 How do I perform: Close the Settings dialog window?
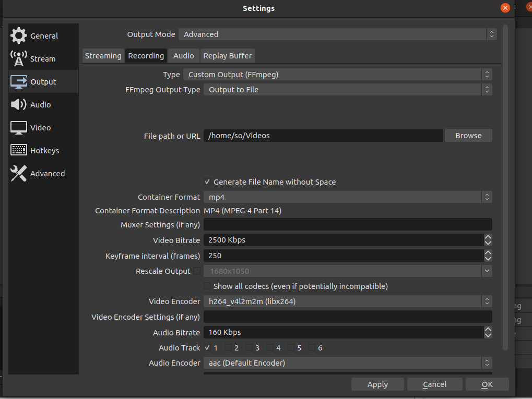coord(505,8)
